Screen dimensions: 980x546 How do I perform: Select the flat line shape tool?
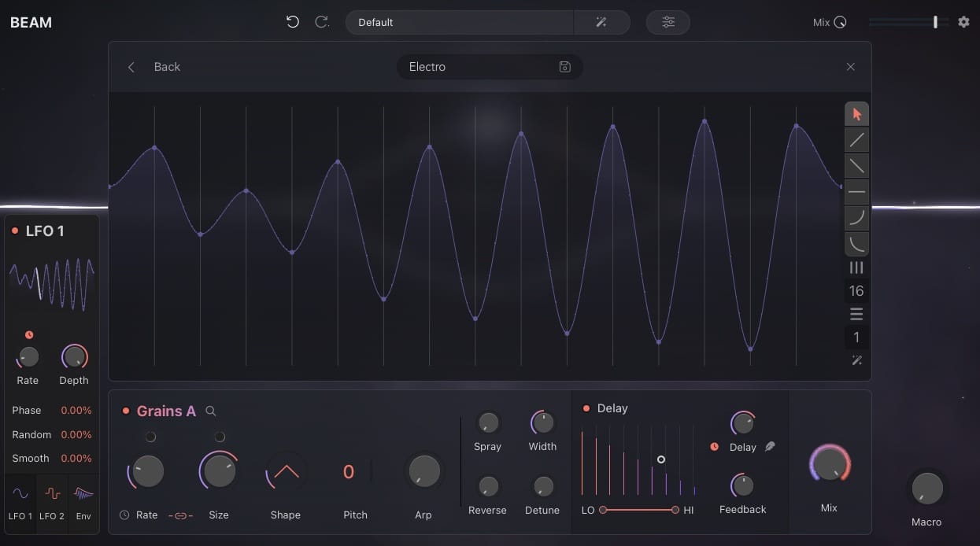856,191
